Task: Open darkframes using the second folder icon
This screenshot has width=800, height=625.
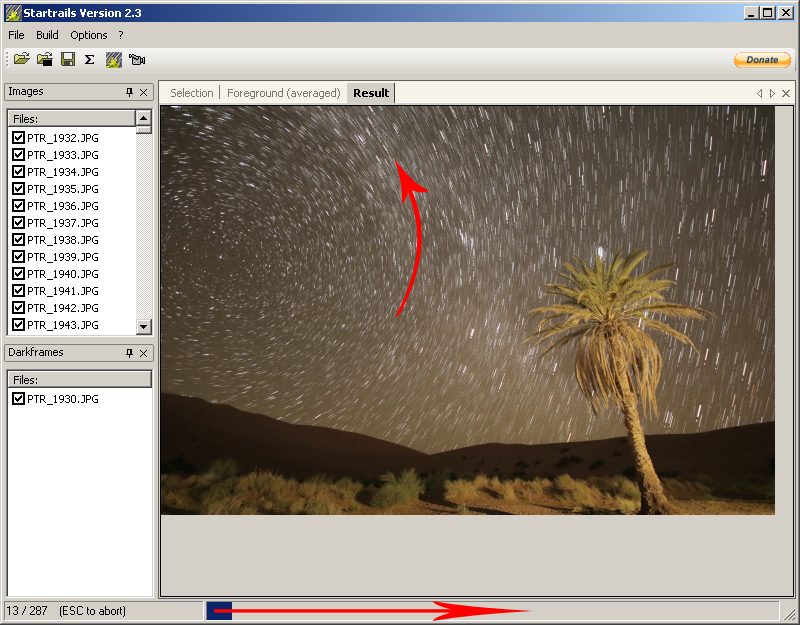Action: (x=44, y=59)
